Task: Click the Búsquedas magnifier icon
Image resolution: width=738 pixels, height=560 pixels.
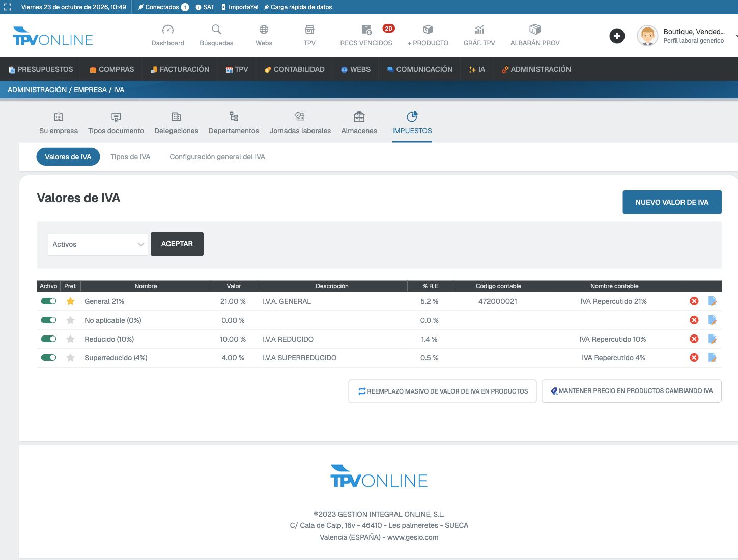Action: 216,30
